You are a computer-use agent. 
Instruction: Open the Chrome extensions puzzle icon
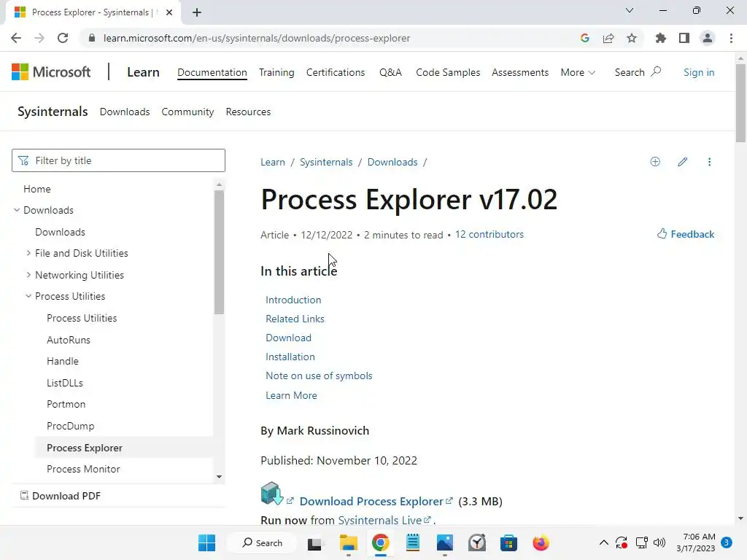click(x=661, y=38)
